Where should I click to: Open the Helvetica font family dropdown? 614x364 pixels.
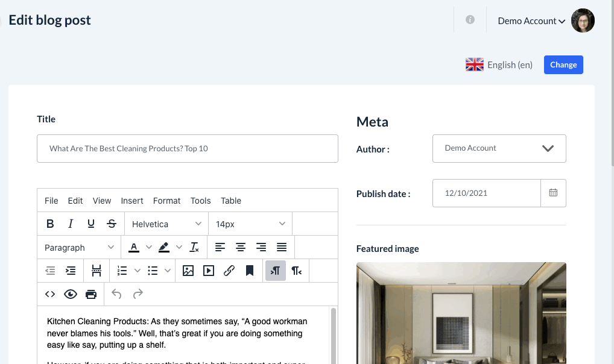pyautogui.click(x=166, y=224)
